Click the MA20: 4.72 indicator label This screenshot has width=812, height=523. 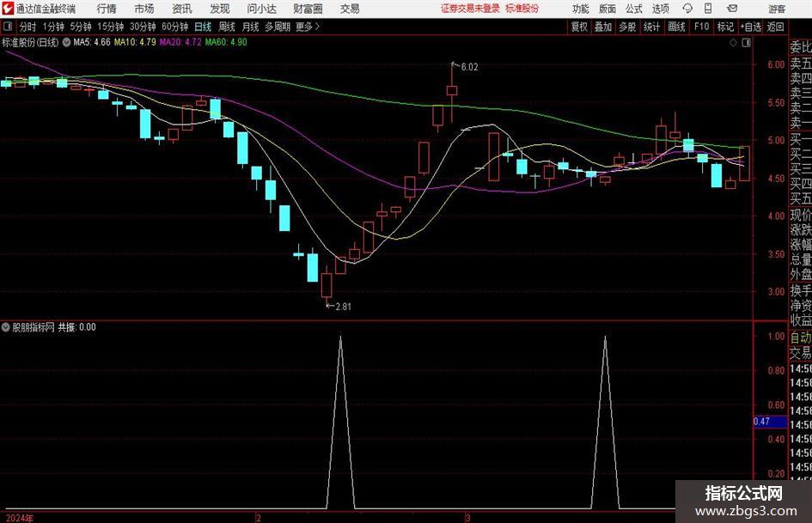(180, 42)
